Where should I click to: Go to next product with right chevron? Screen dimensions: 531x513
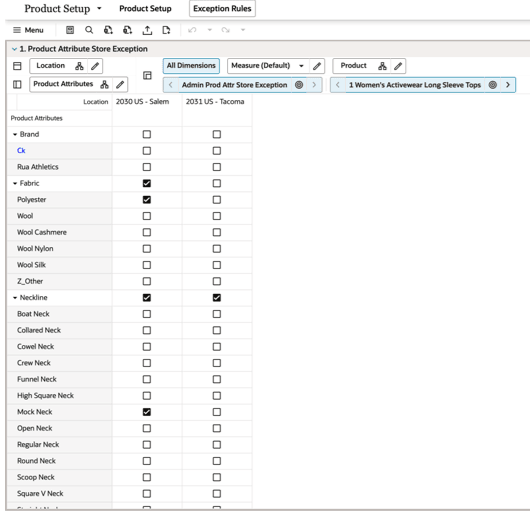pyautogui.click(x=508, y=85)
